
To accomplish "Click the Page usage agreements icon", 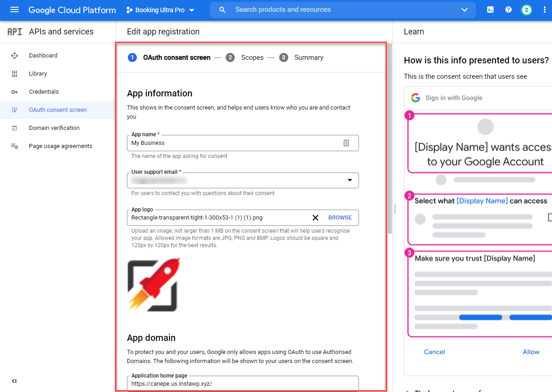I will [15, 146].
